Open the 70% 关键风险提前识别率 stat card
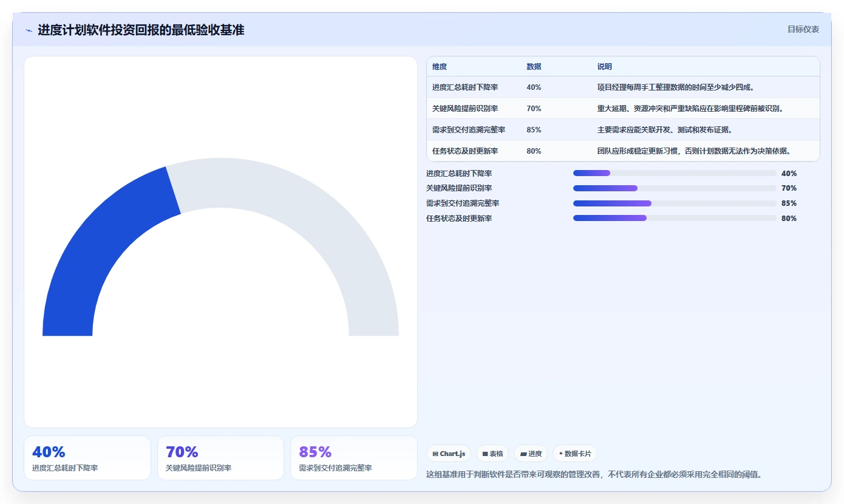 click(220, 458)
